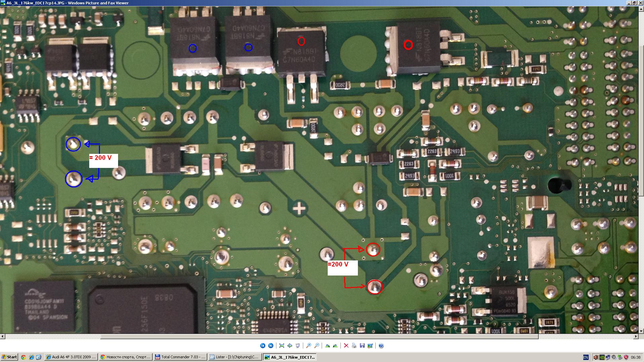The image size is (644, 362).
Task: Switch to the Lister taskbar window
Action: [x=234, y=357]
